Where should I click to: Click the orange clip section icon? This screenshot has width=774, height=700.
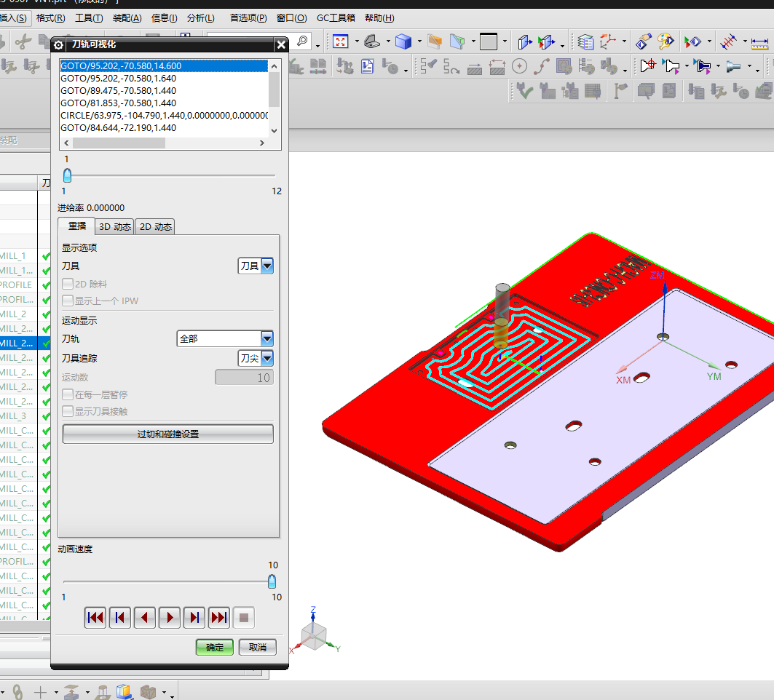(x=435, y=41)
